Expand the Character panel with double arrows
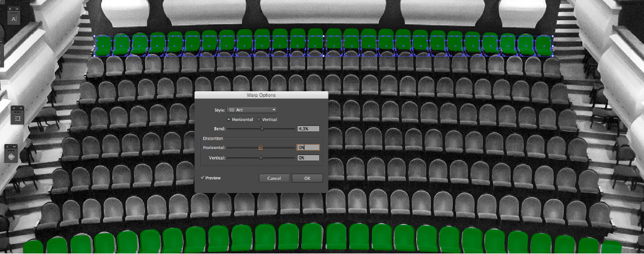Viewport: 644px width, 254px height. click(17, 9)
